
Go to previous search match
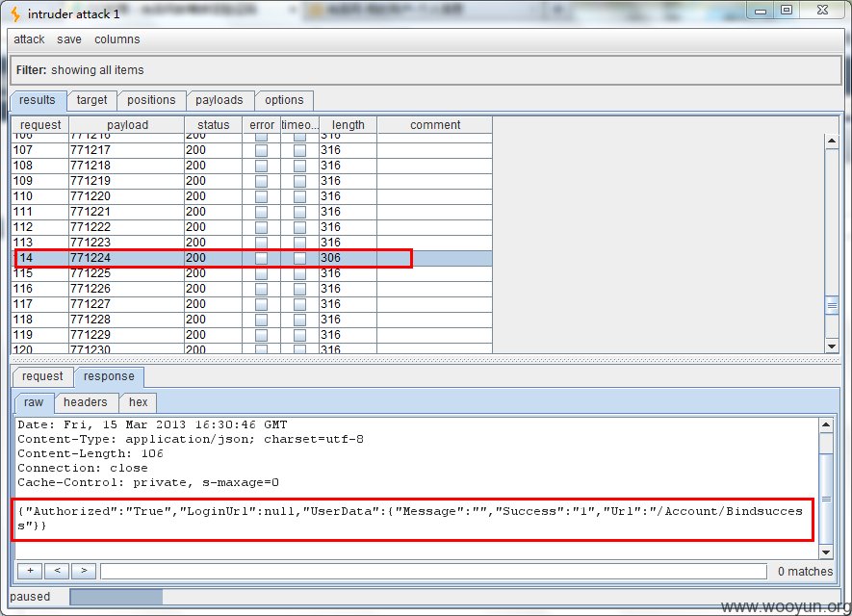click(x=57, y=571)
